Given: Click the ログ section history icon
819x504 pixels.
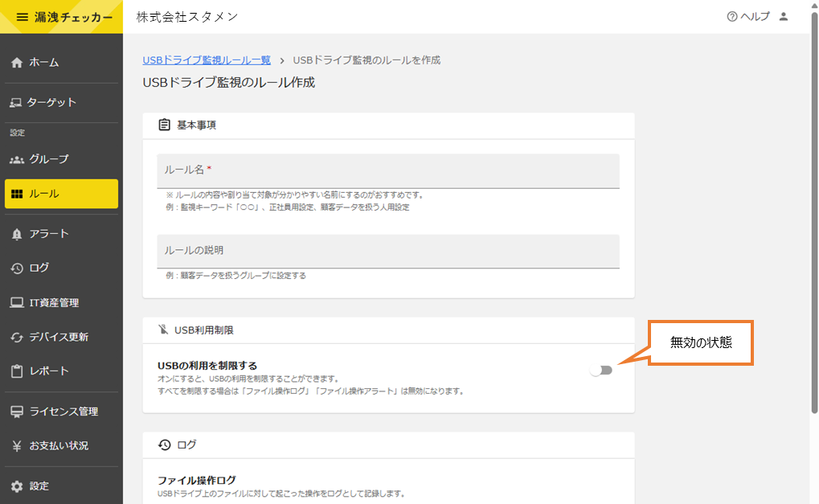Looking at the screenshot, I should [x=165, y=445].
